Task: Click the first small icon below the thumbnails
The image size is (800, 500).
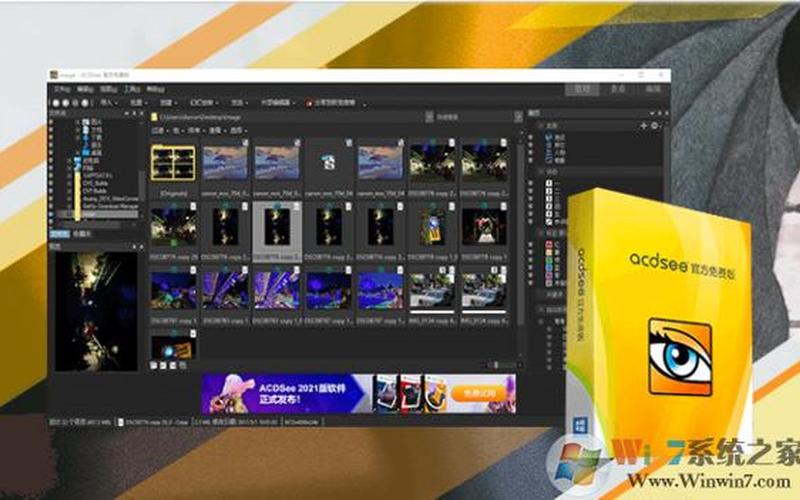Action: click(x=154, y=365)
